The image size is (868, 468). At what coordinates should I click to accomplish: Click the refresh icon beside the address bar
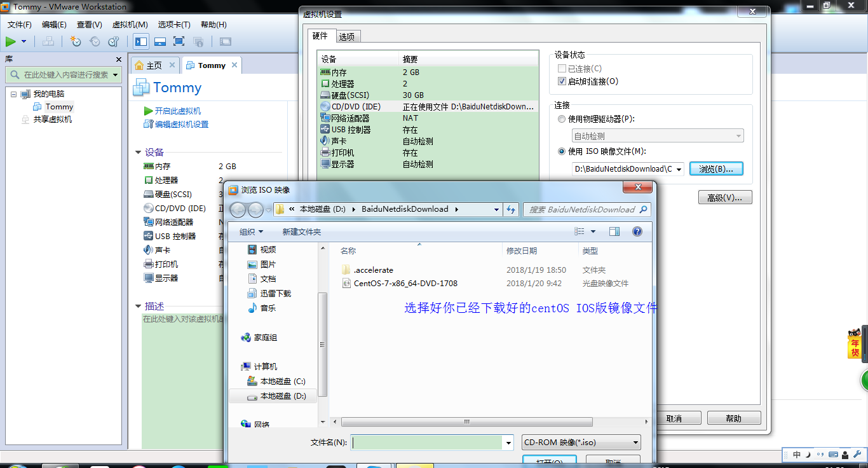point(511,209)
